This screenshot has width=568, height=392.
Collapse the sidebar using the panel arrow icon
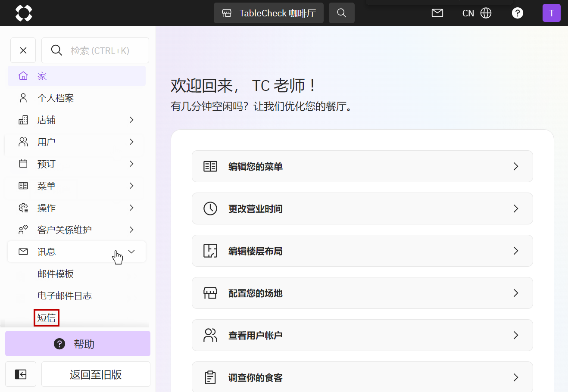(21, 374)
